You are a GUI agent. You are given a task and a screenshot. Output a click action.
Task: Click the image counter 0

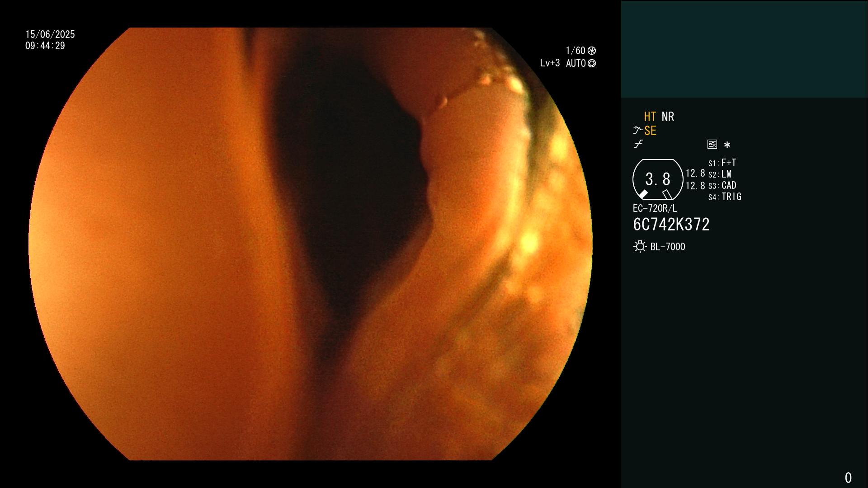click(x=848, y=478)
